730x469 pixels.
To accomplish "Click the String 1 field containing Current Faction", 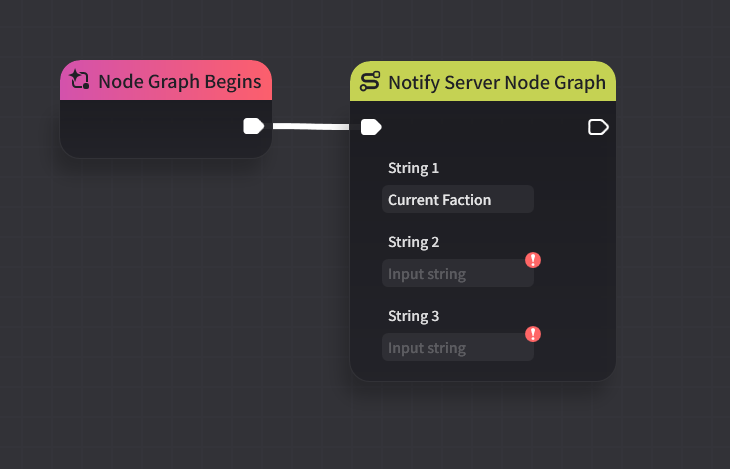I will pyautogui.click(x=458, y=199).
